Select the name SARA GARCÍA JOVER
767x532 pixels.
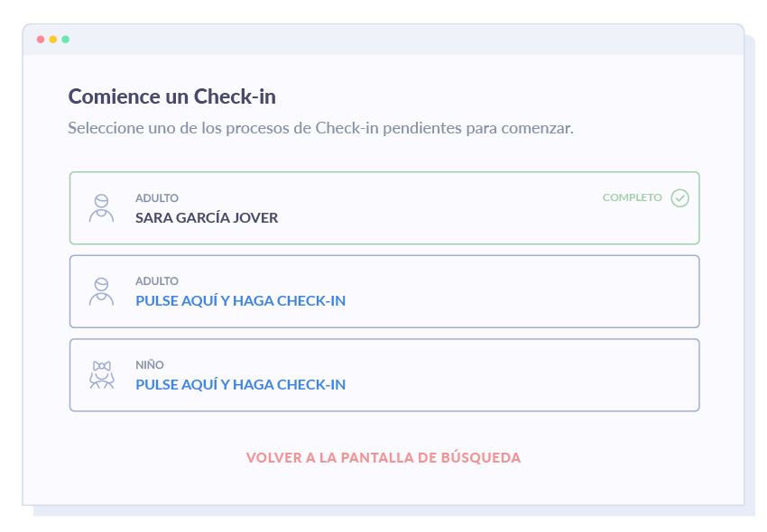coord(207,217)
